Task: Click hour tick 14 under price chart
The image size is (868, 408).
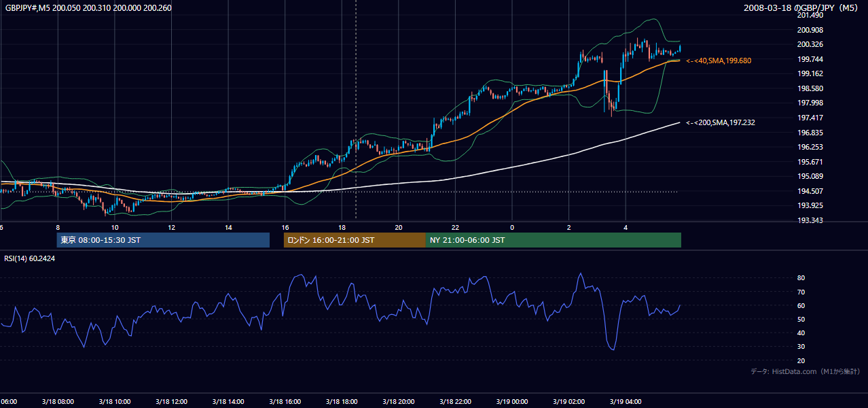Action: click(x=228, y=227)
